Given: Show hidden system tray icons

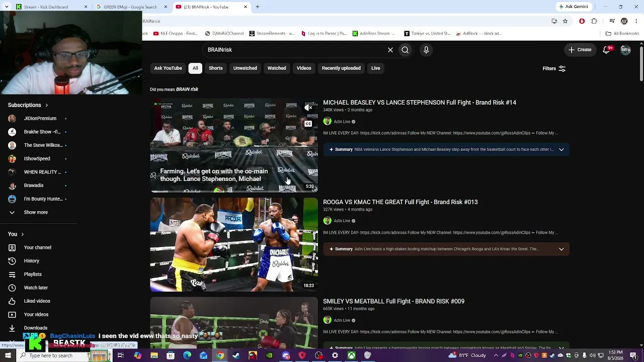Looking at the screenshot, I should 496,355.
